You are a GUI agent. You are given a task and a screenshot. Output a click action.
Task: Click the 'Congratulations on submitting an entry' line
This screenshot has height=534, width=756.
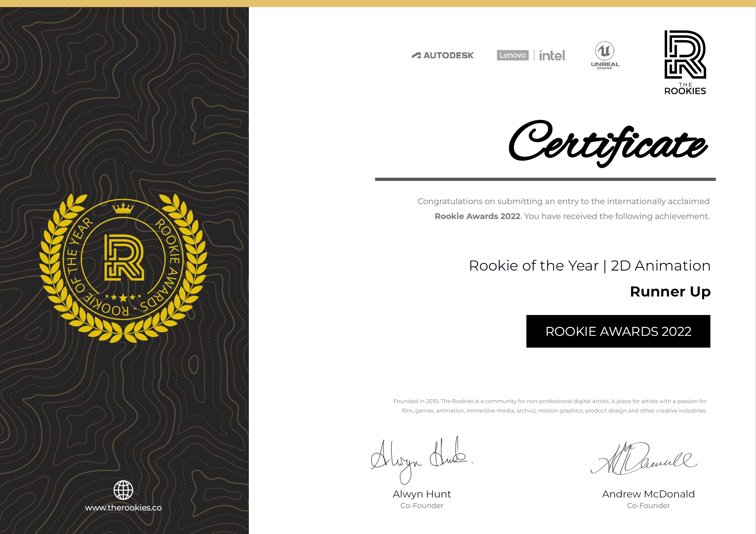[x=563, y=201]
